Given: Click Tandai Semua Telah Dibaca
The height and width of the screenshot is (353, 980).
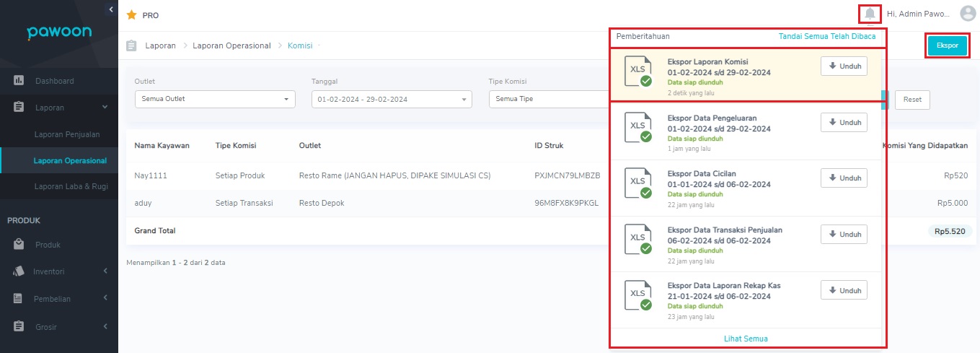Looking at the screenshot, I should (x=827, y=35).
